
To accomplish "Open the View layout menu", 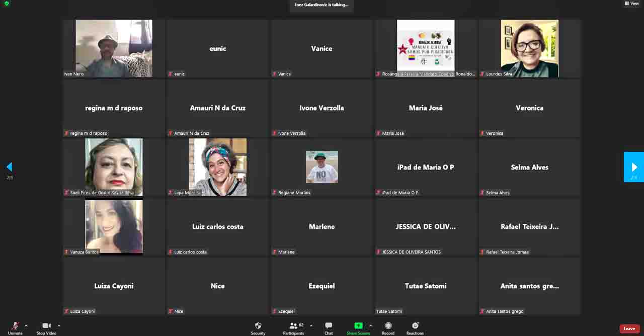I will point(632,4).
